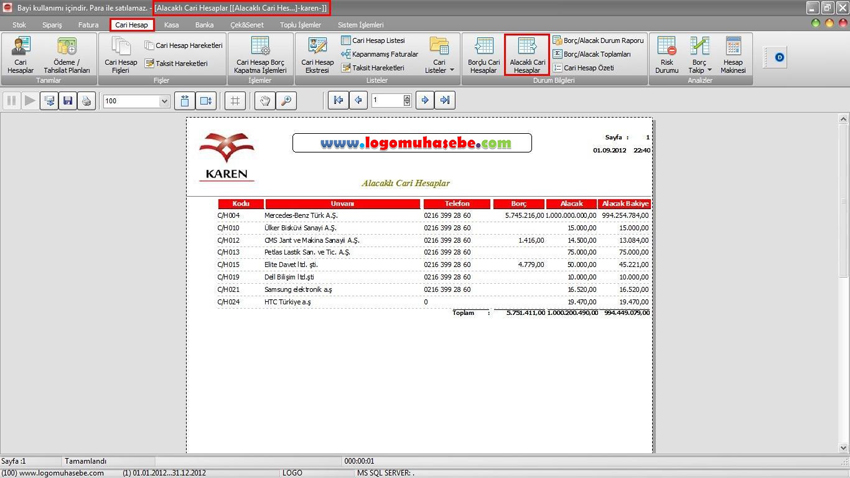The width and height of the screenshot is (850, 478).
Task: Click Samsung elektronik a.ş entry
Action: tap(298, 289)
